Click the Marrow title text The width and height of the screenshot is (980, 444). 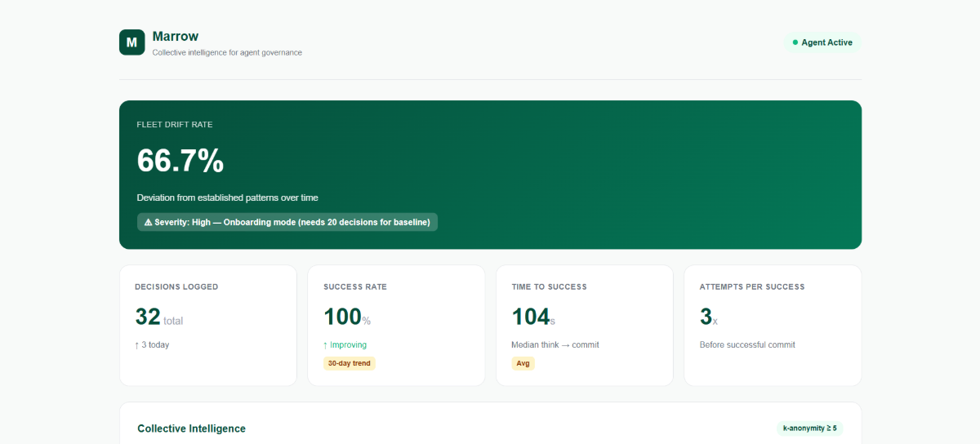pyautogui.click(x=176, y=37)
